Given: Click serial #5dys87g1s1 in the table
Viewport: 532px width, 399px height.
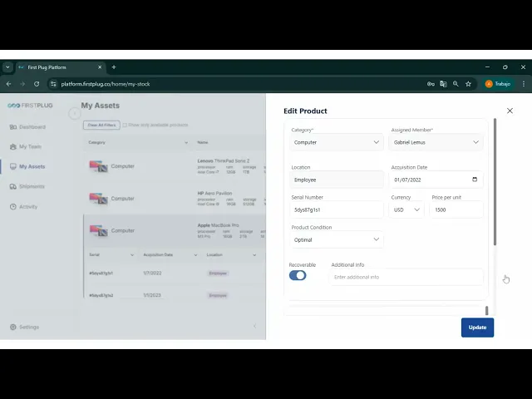Looking at the screenshot, I should click(101, 273).
